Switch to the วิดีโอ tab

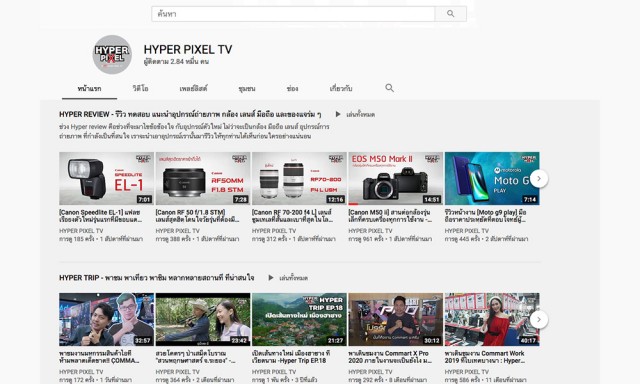tap(140, 88)
